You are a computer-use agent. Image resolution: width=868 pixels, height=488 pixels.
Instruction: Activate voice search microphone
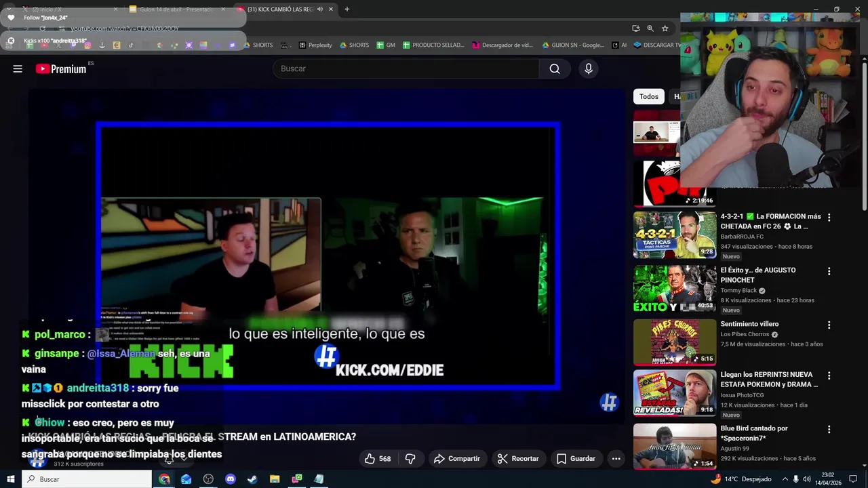[589, 68]
